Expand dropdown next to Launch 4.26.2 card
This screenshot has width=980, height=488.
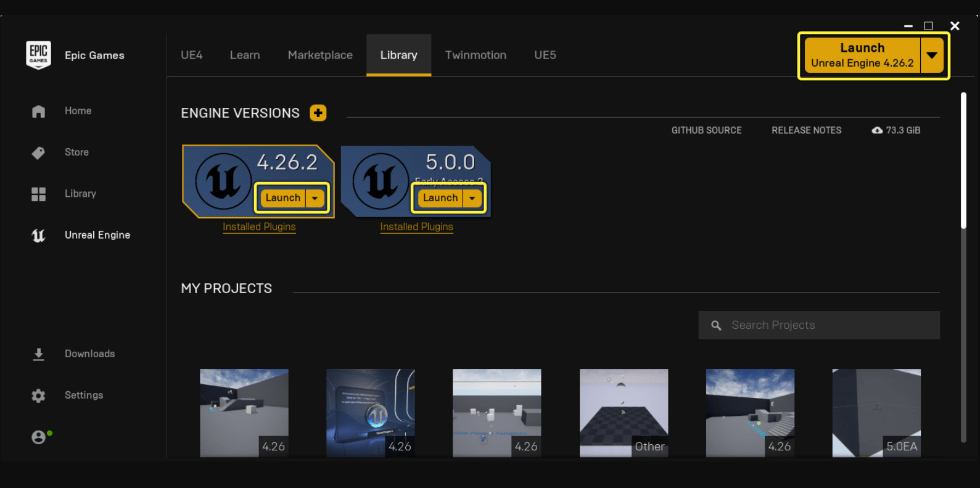tap(315, 198)
